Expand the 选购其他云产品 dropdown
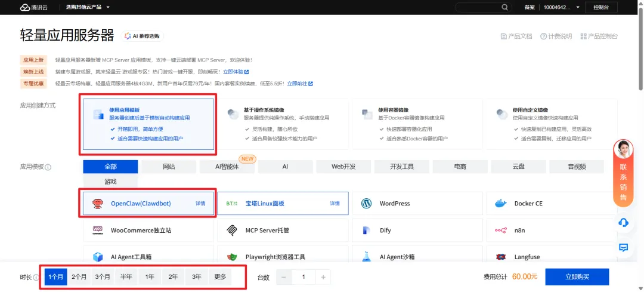 [88, 7]
